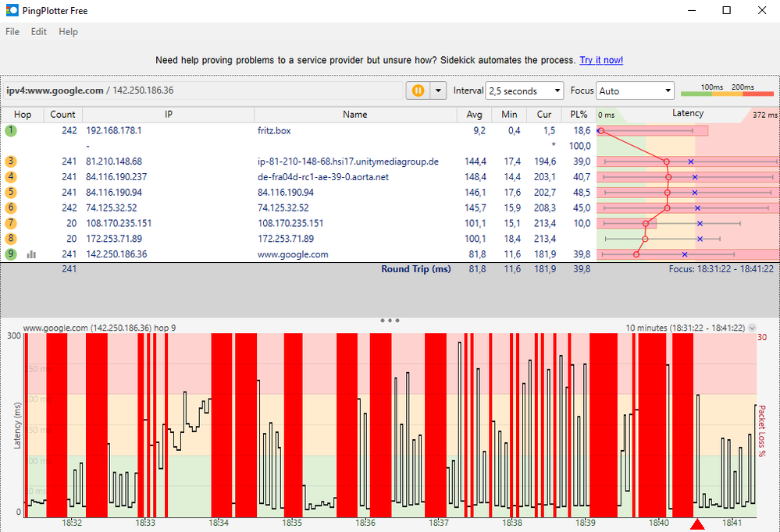Viewport: 780px width, 532px height.
Task: Sort by the Count column header
Action: coord(62,115)
